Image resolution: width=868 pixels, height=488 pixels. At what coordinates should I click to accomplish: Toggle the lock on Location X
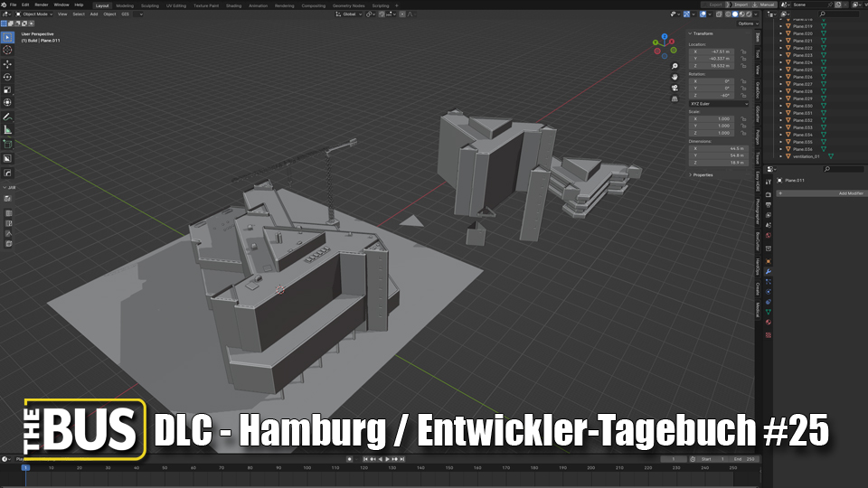(x=743, y=52)
